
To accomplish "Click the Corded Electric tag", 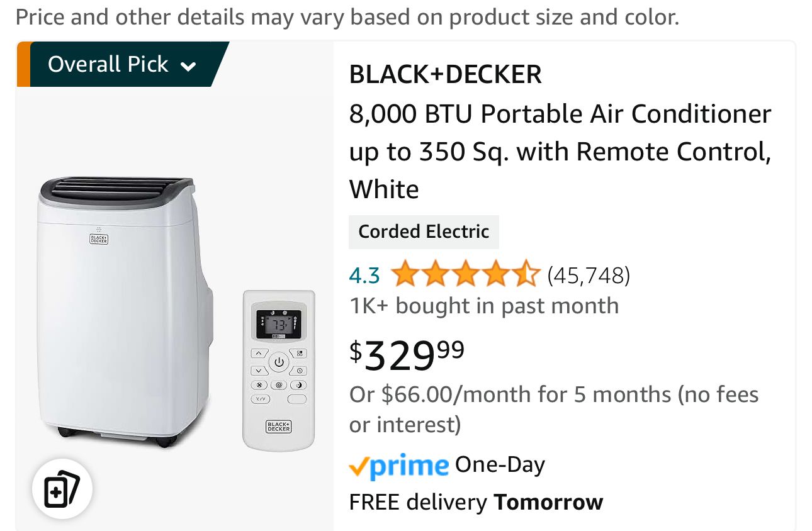I will click(424, 232).
